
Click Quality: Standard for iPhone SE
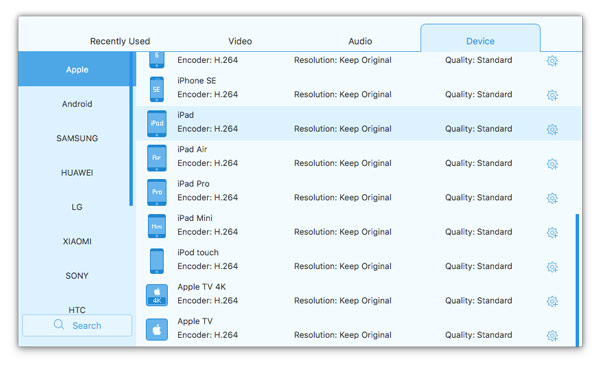coord(478,95)
